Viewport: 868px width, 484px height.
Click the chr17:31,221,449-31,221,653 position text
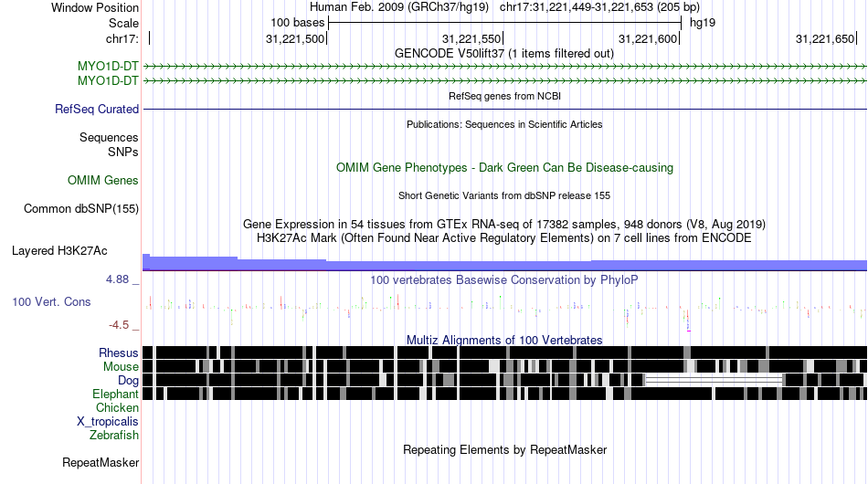tap(599, 7)
